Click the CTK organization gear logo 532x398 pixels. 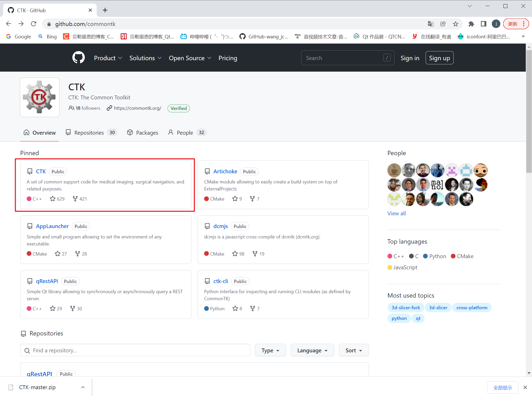[40, 97]
